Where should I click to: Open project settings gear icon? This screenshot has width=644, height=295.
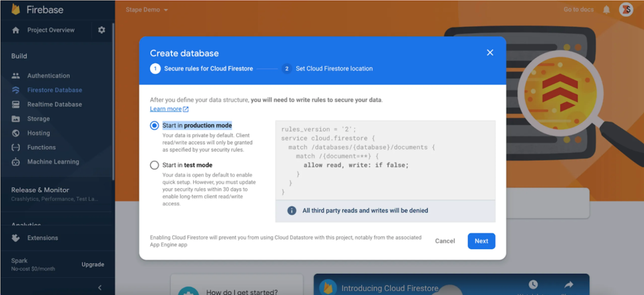(101, 30)
